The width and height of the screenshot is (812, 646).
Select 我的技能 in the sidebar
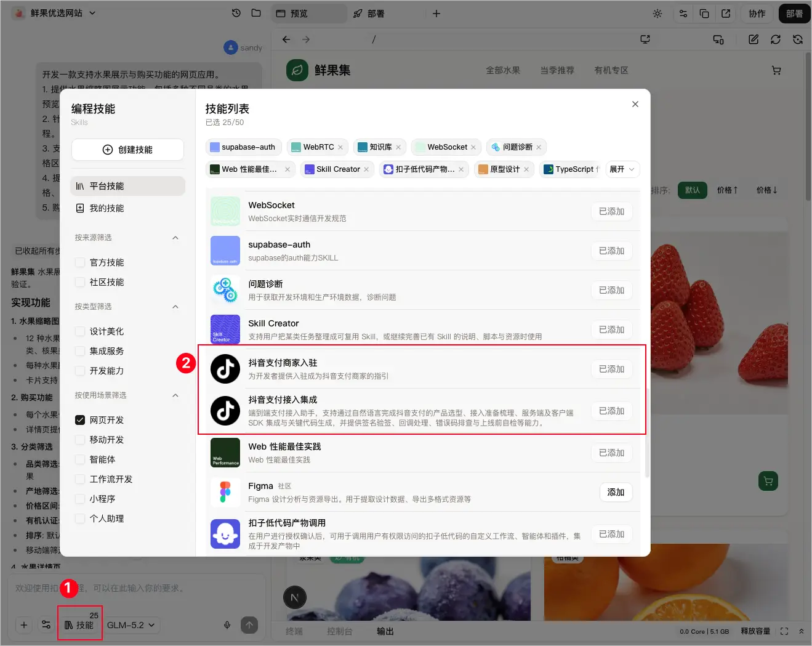tap(127, 208)
